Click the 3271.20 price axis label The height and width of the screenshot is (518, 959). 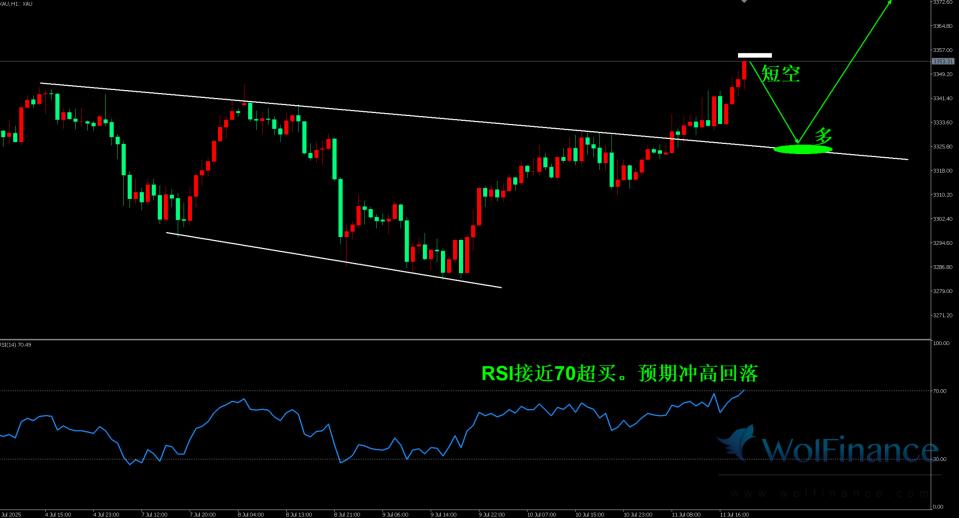(x=944, y=316)
